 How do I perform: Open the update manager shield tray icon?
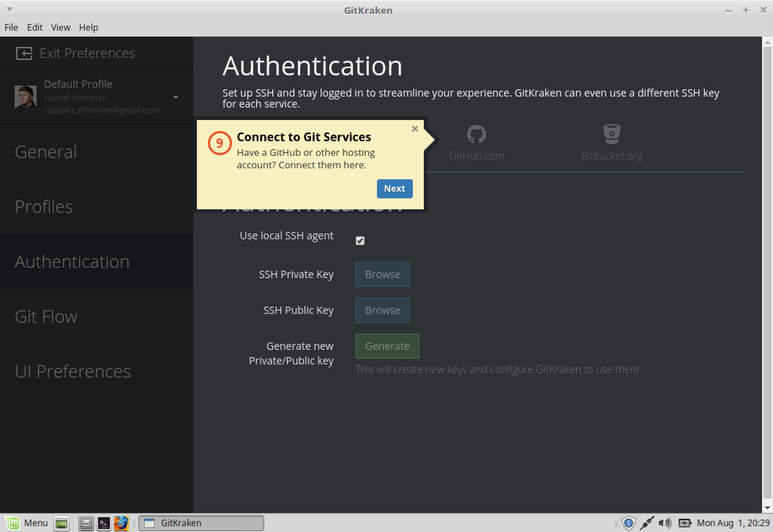click(628, 523)
